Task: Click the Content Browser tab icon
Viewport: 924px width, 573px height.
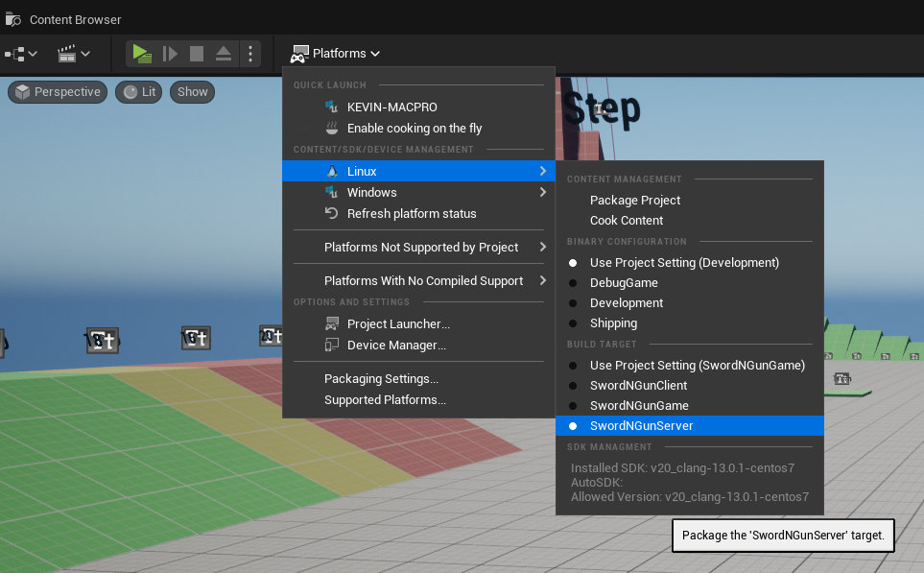Action: click(x=13, y=19)
